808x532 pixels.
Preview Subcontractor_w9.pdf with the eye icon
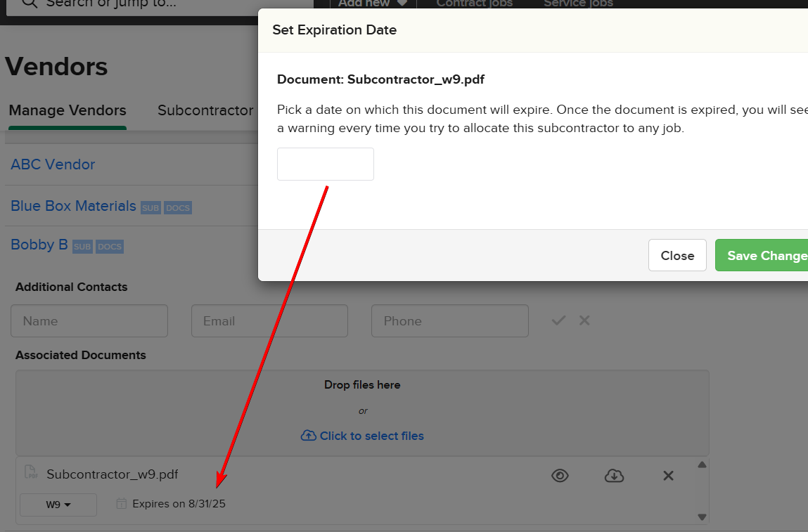point(560,476)
